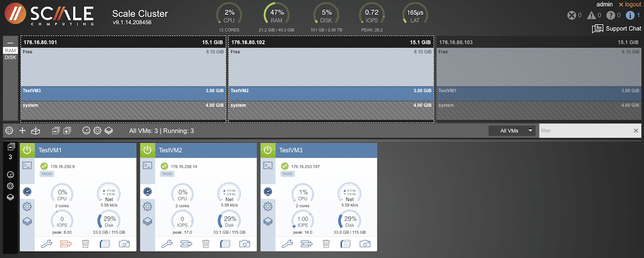The image size is (644, 258).
Task: View informational alerts icon
Action: click(630, 16)
